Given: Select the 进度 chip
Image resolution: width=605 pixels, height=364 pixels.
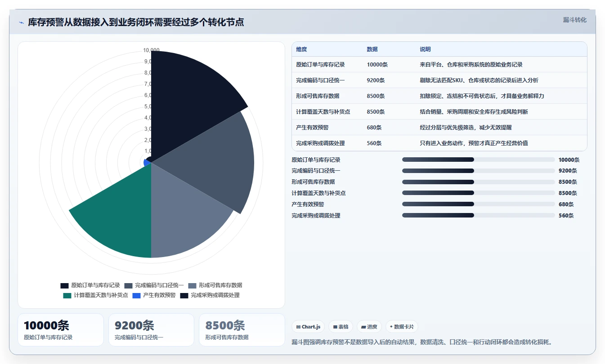Looking at the screenshot, I should (369, 327).
